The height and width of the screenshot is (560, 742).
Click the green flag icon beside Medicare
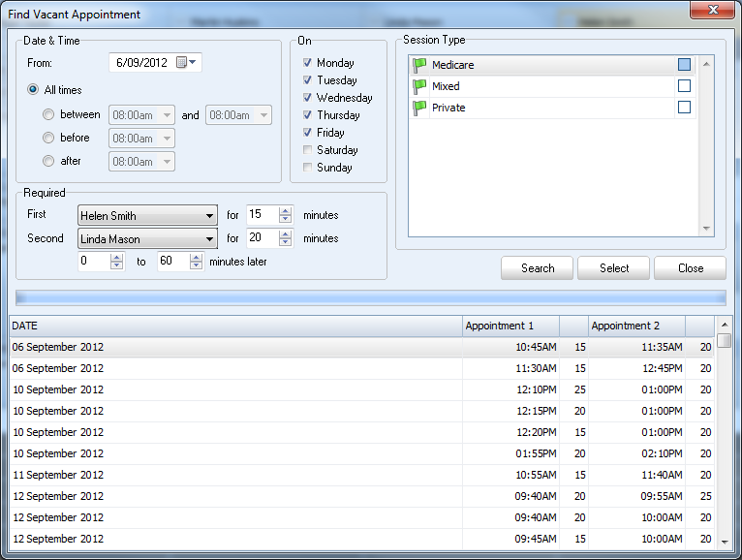point(419,65)
